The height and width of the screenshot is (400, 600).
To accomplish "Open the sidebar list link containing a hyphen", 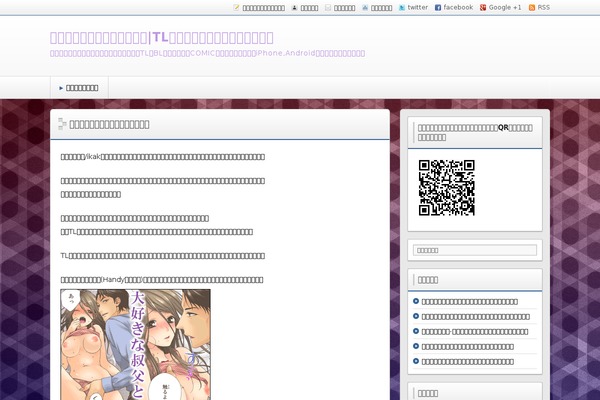I will (475, 331).
